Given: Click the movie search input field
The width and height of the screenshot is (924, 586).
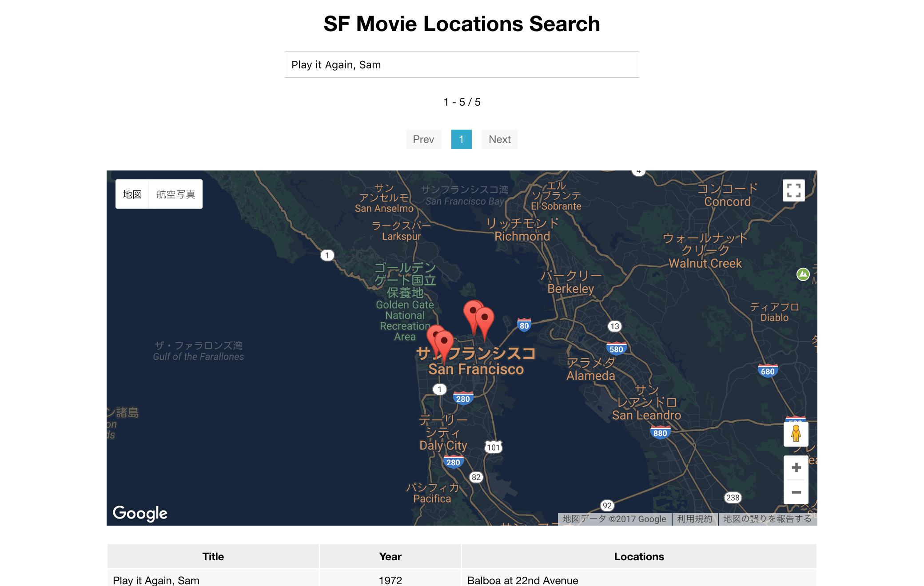Looking at the screenshot, I should (x=462, y=65).
